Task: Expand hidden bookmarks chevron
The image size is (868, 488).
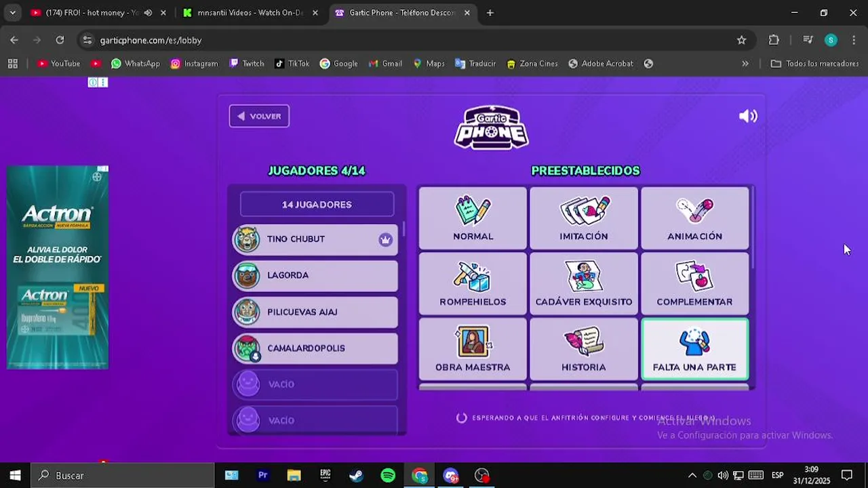Action: 745,63
